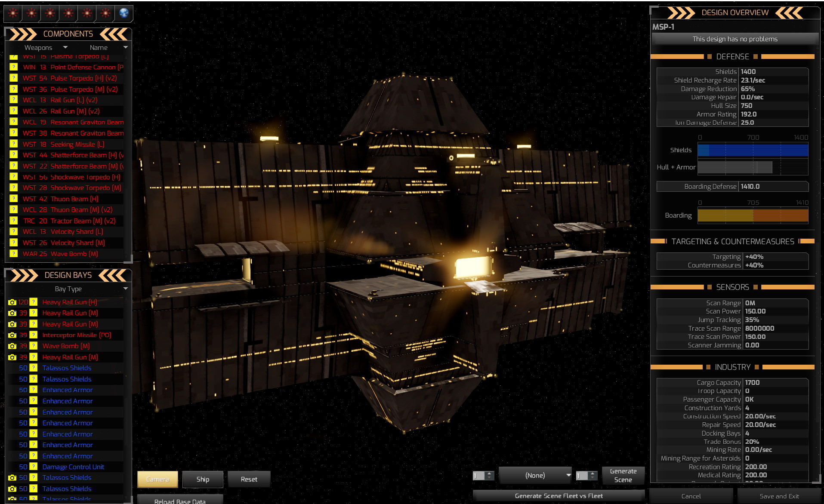824x504 pixels.
Task: Click question mark icon for Damage Control Unit
Action: (x=33, y=467)
